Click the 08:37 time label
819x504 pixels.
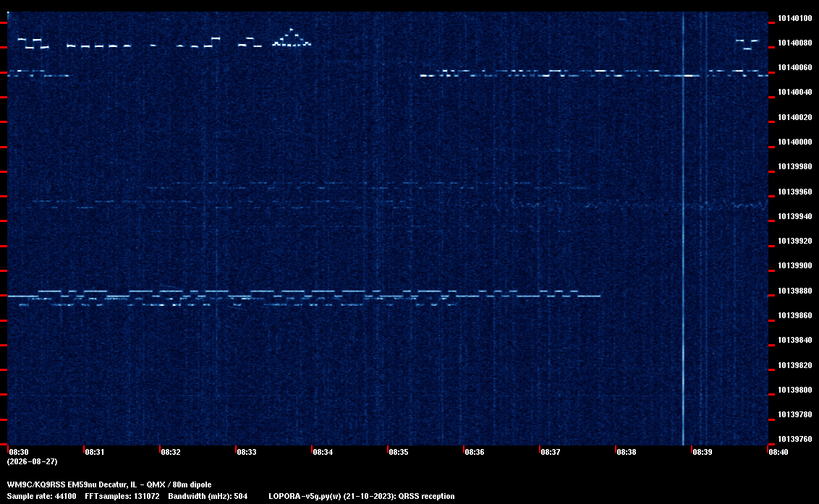pos(551,452)
